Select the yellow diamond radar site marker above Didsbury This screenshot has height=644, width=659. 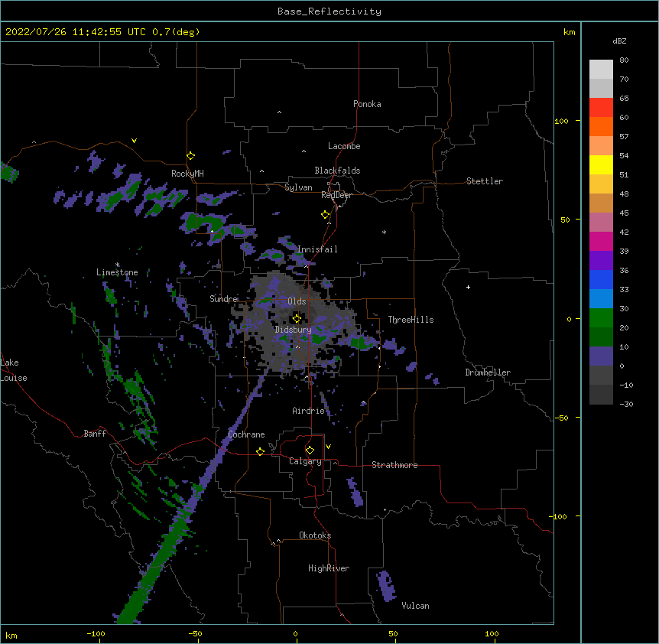297,318
